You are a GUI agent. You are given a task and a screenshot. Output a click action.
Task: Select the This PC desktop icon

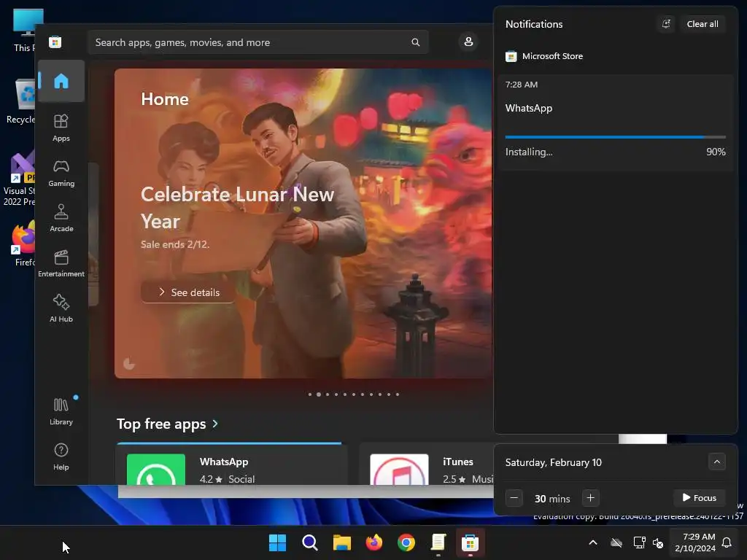[24, 29]
